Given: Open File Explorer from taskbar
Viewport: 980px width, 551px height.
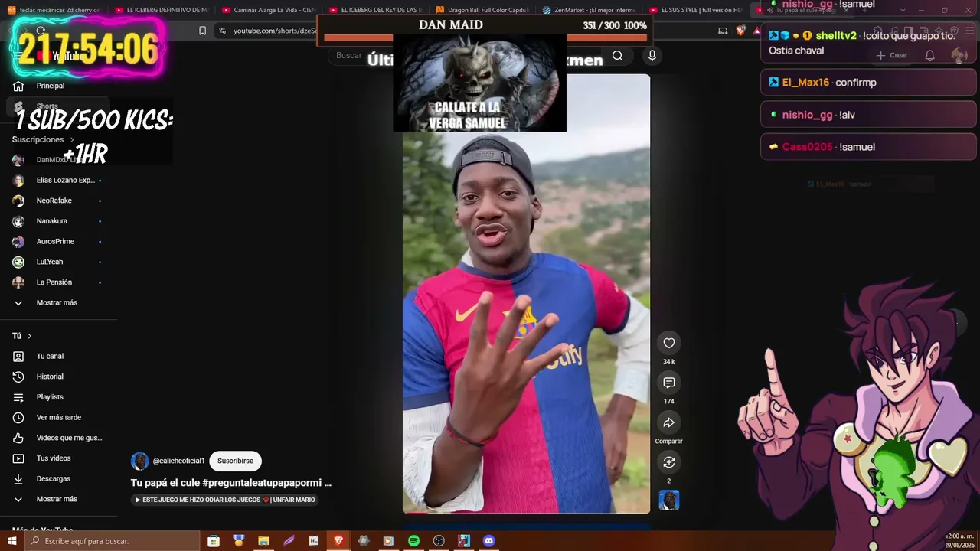Looking at the screenshot, I should pyautogui.click(x=263, y=541).
